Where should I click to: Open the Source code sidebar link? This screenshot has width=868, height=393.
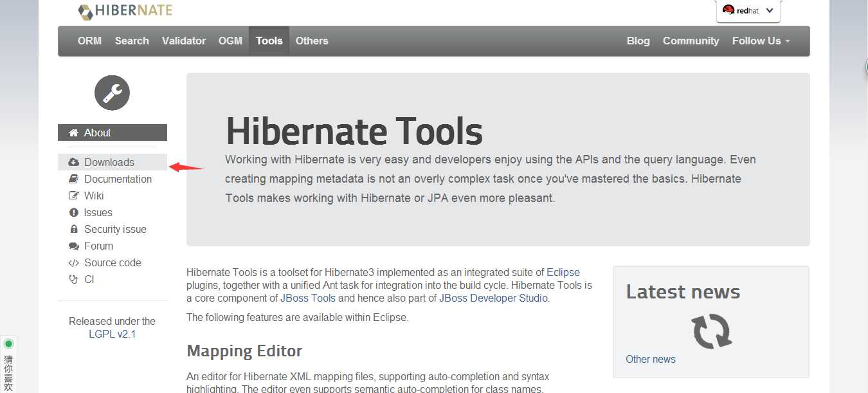click(113, 262)
